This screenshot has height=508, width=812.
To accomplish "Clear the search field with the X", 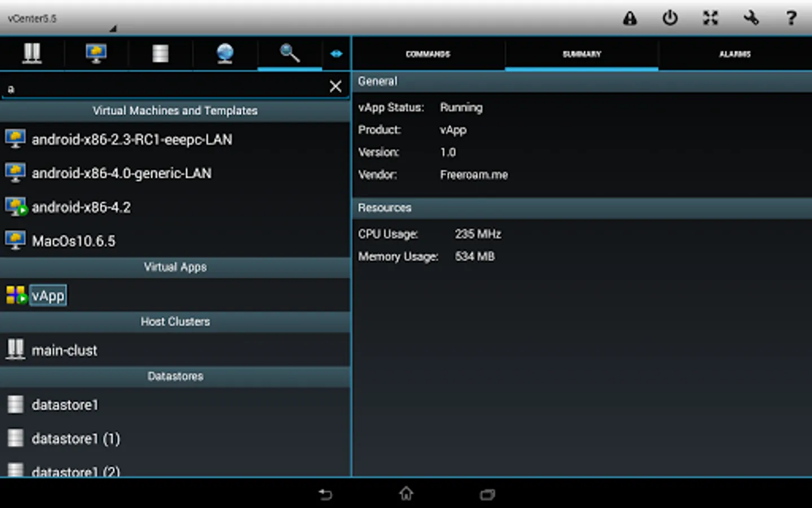I will [x=336, y=86].
